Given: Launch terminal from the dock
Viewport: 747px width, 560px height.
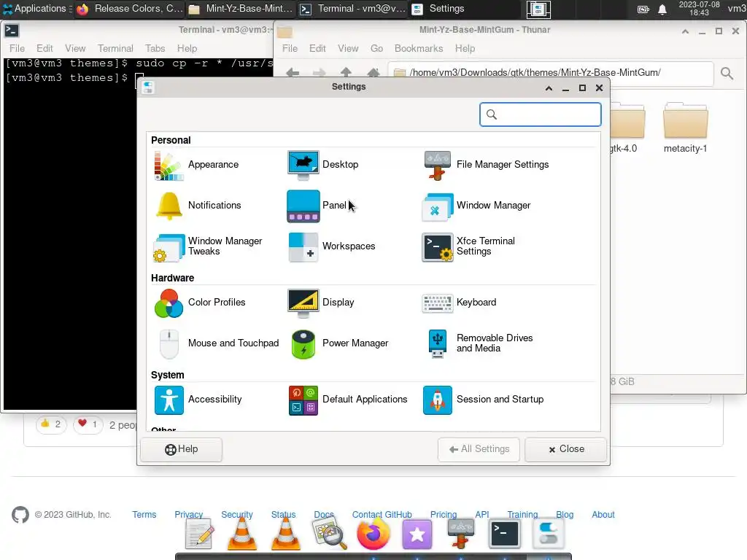Looking at the screenshot, I should pos(504,534).
